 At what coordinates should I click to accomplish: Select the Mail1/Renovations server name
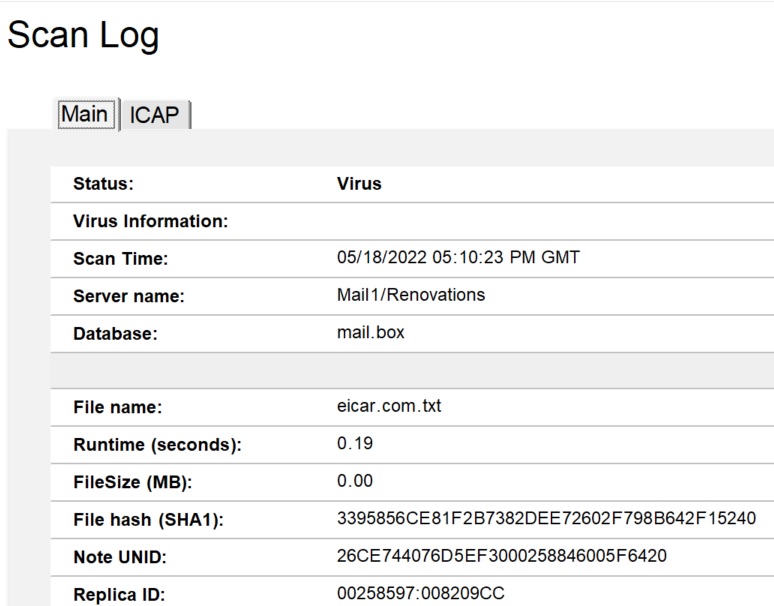[411, 295]
